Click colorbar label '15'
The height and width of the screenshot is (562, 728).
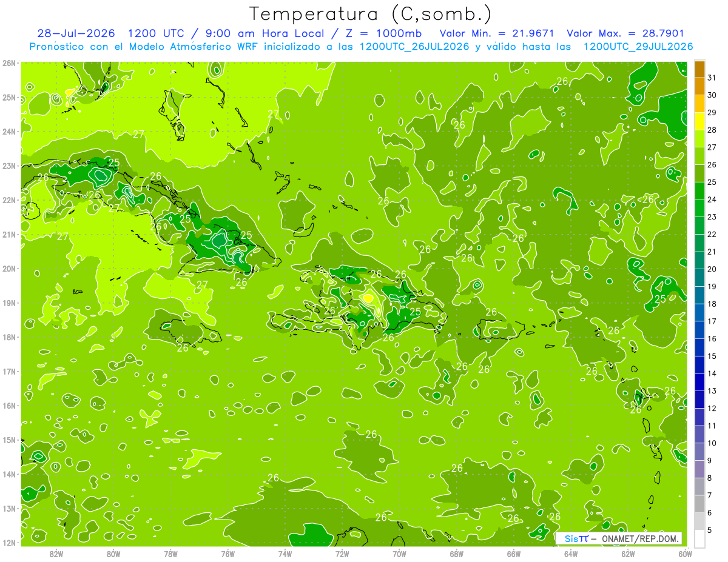tap(712, 356)
